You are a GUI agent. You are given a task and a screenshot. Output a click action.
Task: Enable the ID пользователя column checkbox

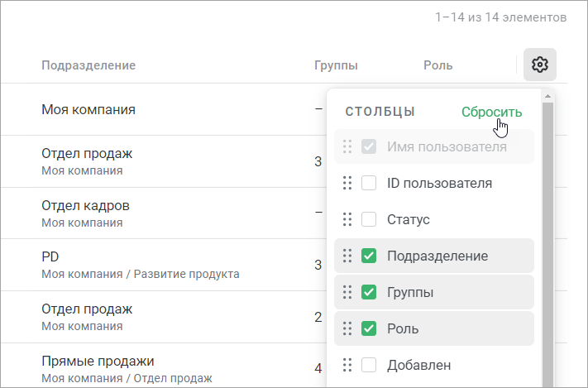[x=369, y=183]
